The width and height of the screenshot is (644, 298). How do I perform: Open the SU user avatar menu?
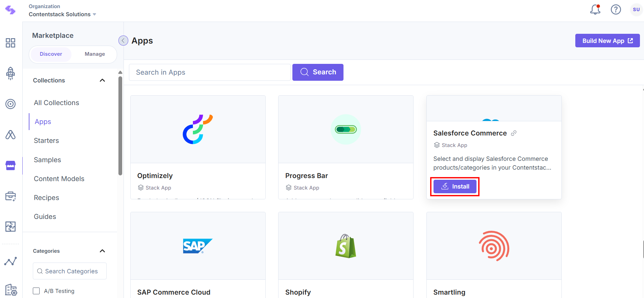click(x=636, y=9)
